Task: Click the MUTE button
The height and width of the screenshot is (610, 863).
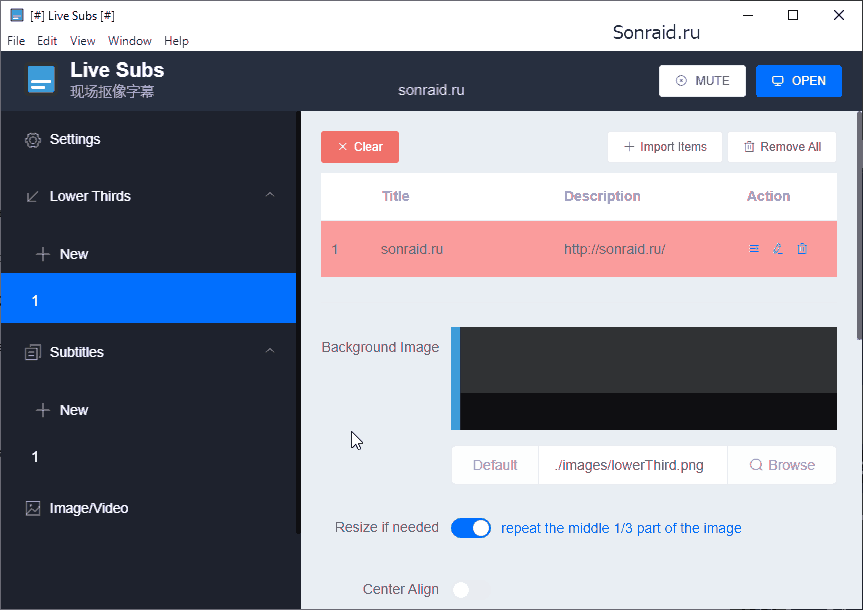Action: tap(702, 81)
